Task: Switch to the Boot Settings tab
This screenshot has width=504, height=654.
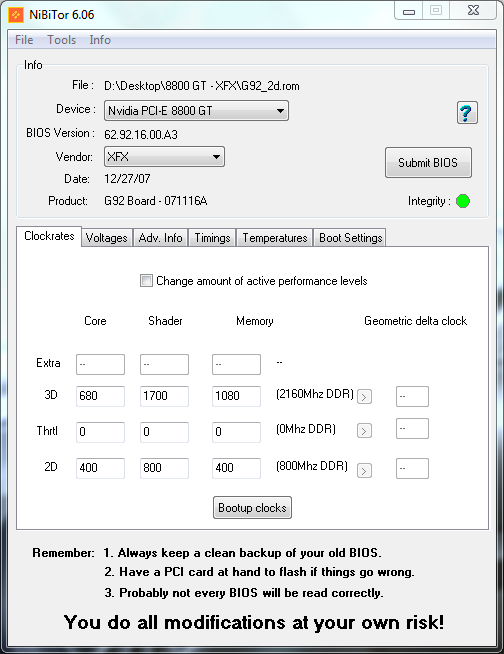Action: (x=350, y=238)
